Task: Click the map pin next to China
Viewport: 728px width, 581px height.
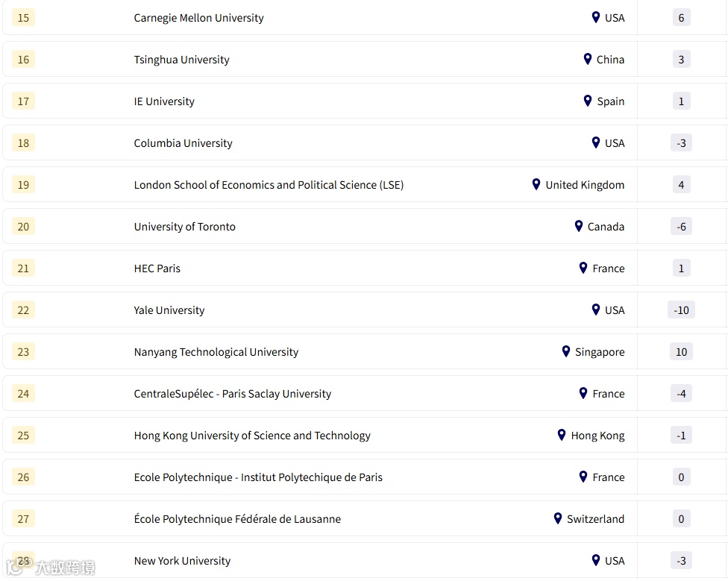Action: 587,59
